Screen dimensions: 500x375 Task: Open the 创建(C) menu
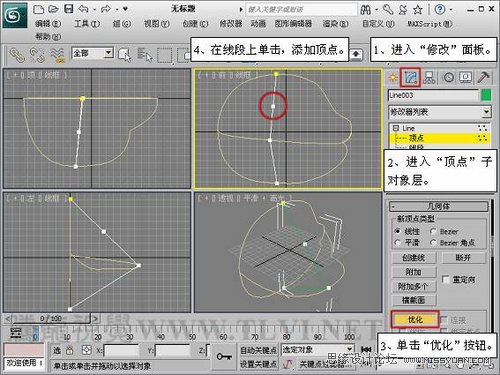click(195, 24)
